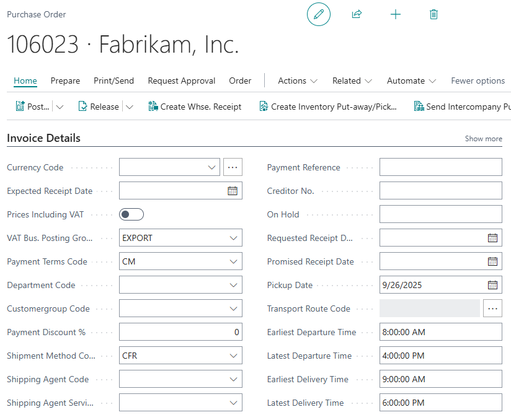This screenshot has height=420, width=511.
Task: Switch to the Request Approval tab
Action: (x=182, y=81)
